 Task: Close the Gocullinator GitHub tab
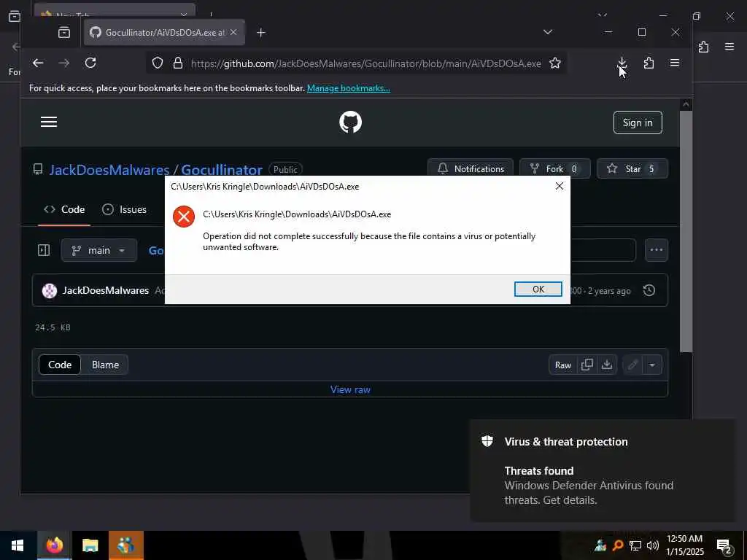[x=233, y=32]
